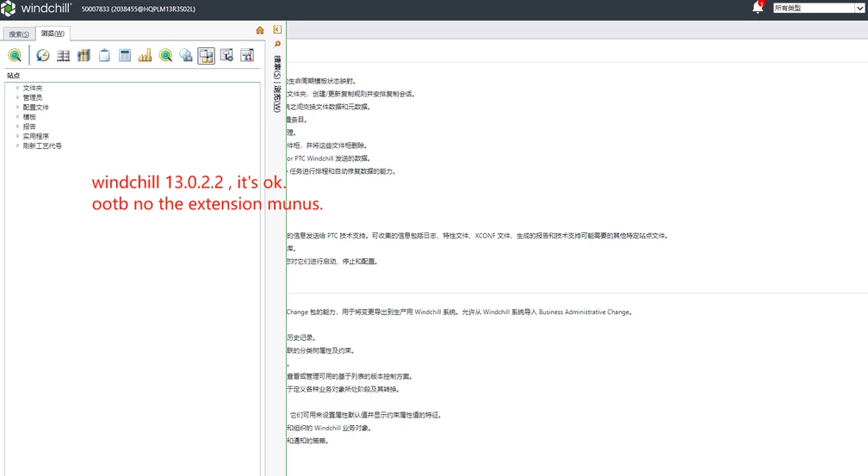The image size is (868, 476).
Task: Click the search magnifier icon before the toolbar divider
Action: pos(15,55)
